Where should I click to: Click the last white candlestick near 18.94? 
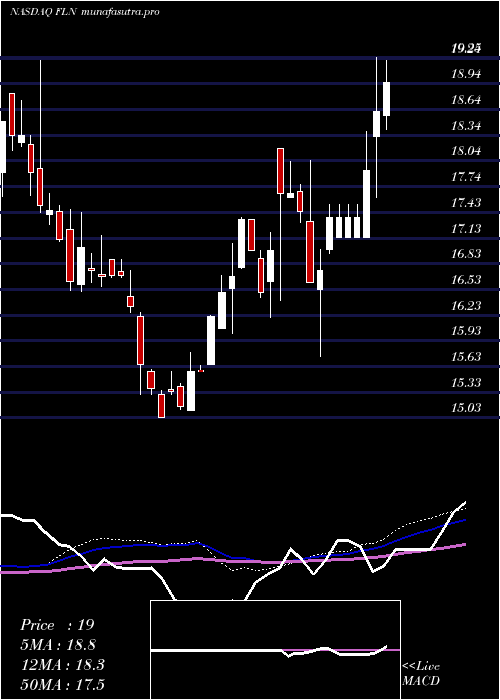[x=387, y=99]
